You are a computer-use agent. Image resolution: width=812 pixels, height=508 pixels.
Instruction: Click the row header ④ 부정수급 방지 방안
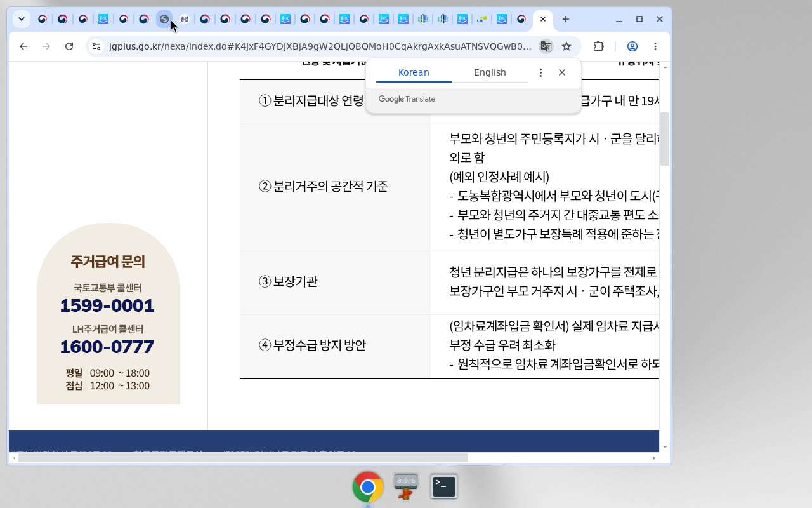(312, 345)
